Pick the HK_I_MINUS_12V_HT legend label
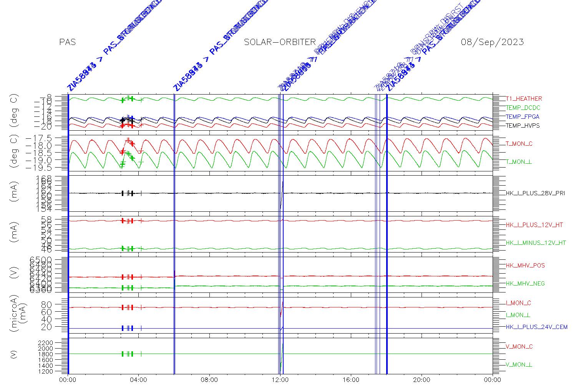The height and width of the screenshot is (392, 581). tap(536, 243)
